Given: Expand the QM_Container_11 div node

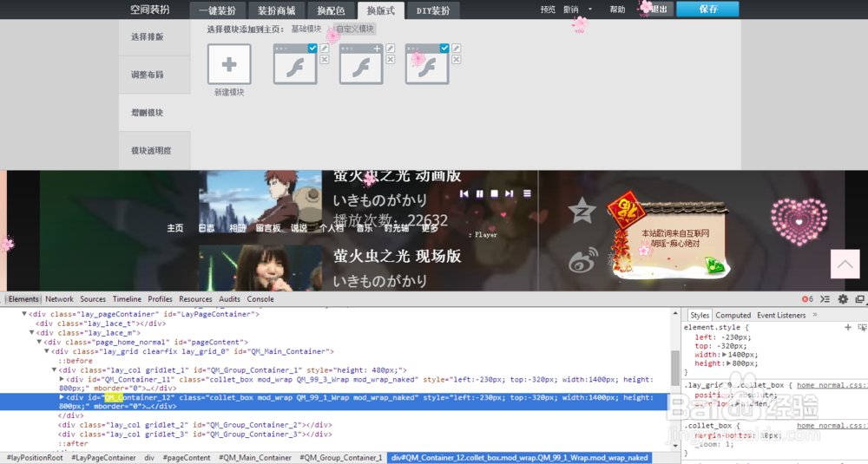Looking at the screenshot, I should [x=62, y=379].
